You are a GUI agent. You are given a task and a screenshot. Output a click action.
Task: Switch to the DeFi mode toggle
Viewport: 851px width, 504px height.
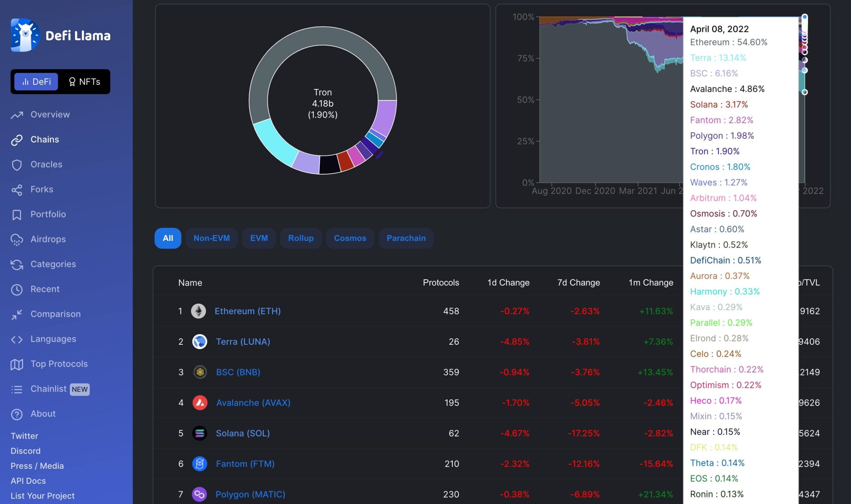point(36,81)
